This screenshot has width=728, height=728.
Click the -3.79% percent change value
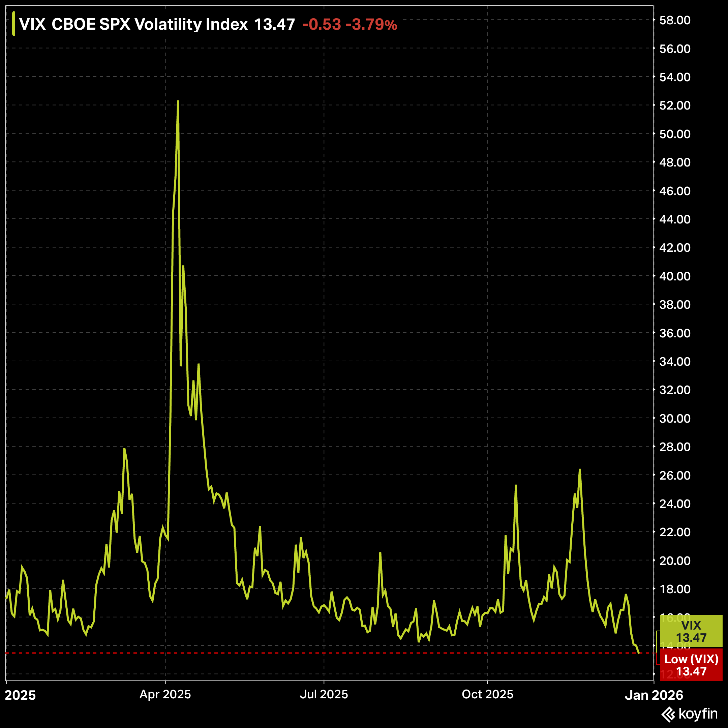[371, 25]
